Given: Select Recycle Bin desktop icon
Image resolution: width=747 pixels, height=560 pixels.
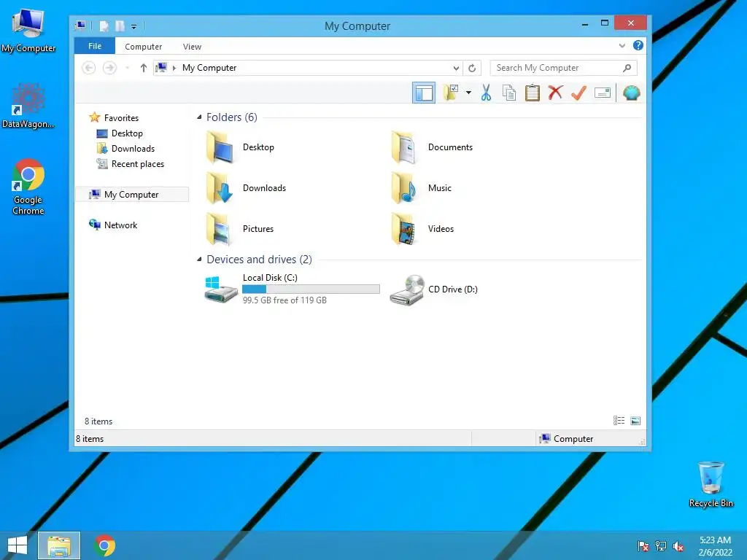Looking at the screenshot, I should (711, 484).
